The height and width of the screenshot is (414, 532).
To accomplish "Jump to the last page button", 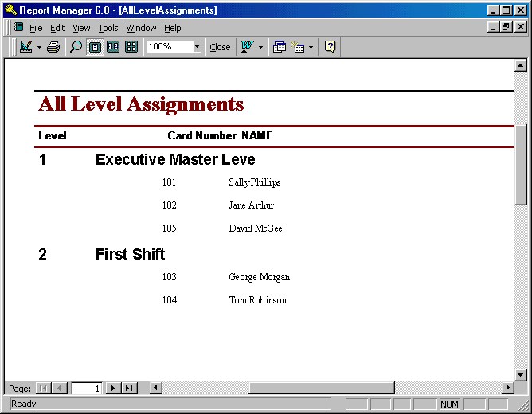I will point(129,388).
